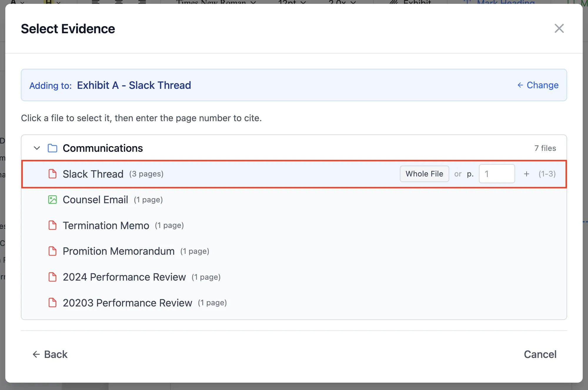The image size is (588, 390).
Task: Click the 2024 Performance Review document icon
Action: point(52,277)
